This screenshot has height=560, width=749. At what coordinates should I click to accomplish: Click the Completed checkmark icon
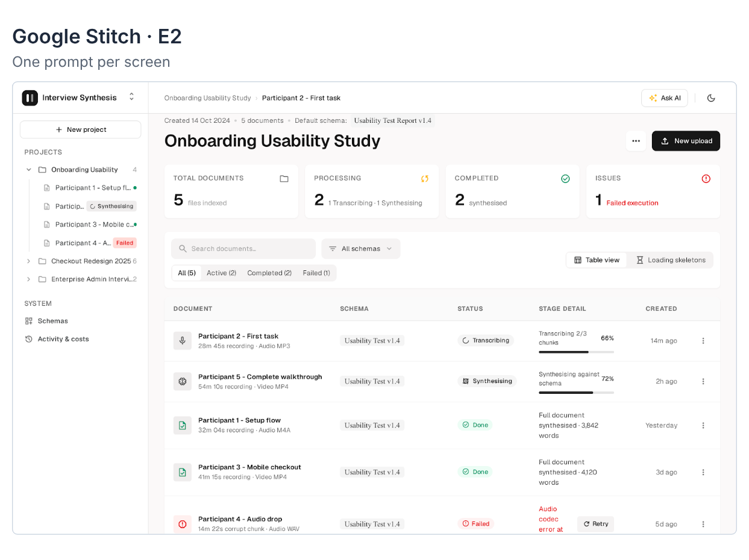[565, 179]
